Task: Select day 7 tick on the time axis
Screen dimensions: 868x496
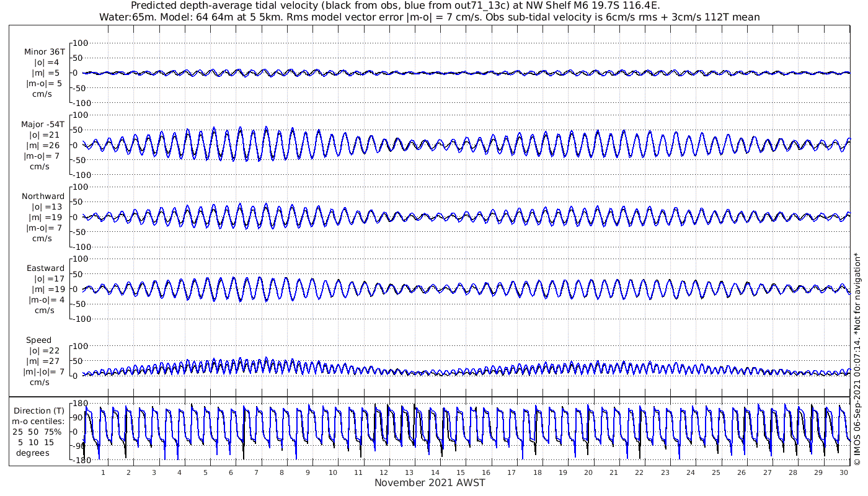Action: pos(256,472)
